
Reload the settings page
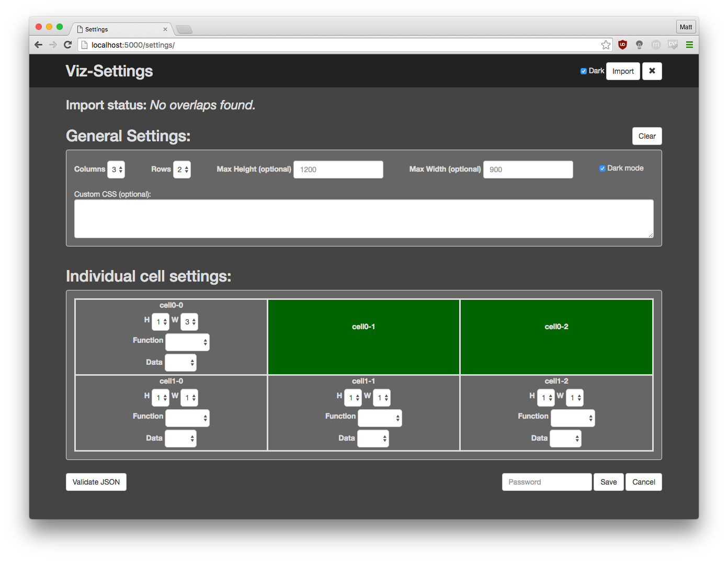[67, 45]
